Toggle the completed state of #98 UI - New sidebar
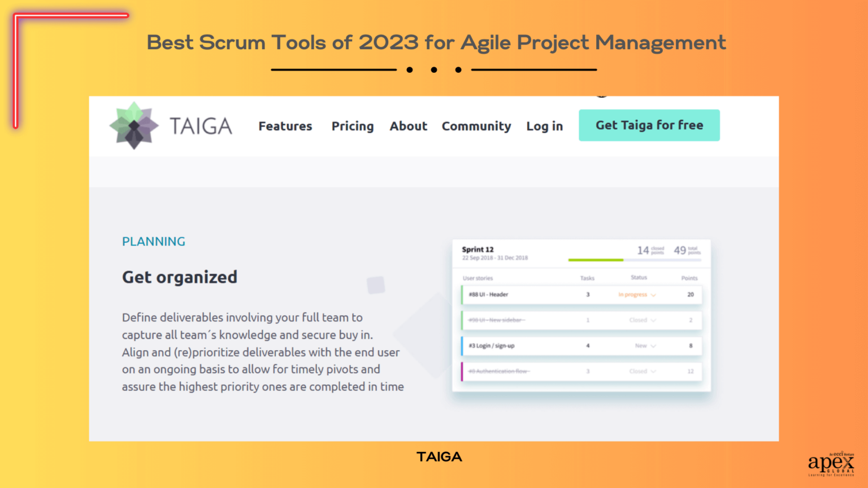The image size is (868, 488). point(497,320)
